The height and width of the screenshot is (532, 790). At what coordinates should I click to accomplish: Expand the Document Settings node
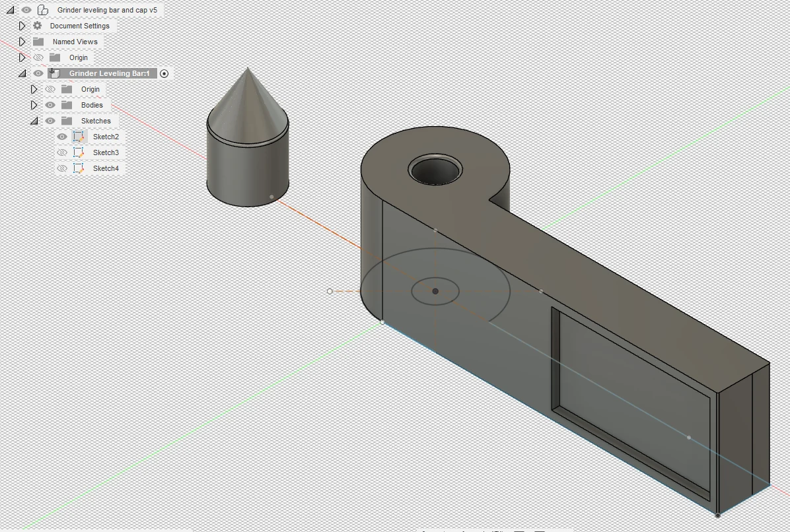coord(22,26)
